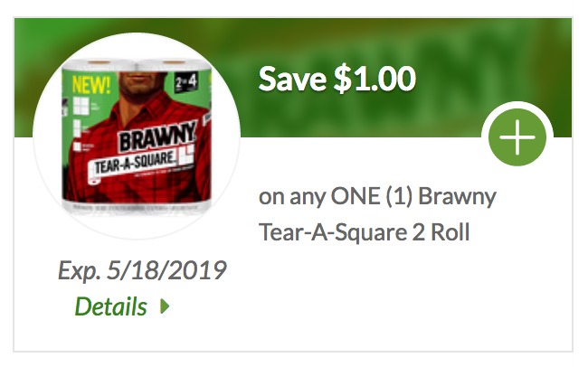The height and width of the screenshot is (367, 588).
Task: Click the word Save in the banner
Action: [291, 79]
